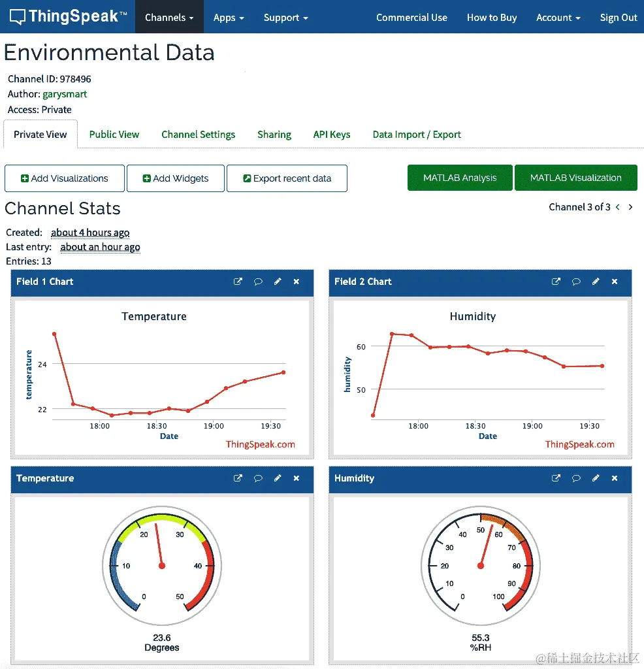
Task: Edit the Humidity gauge widget settings
Action: tap(596, 478)
